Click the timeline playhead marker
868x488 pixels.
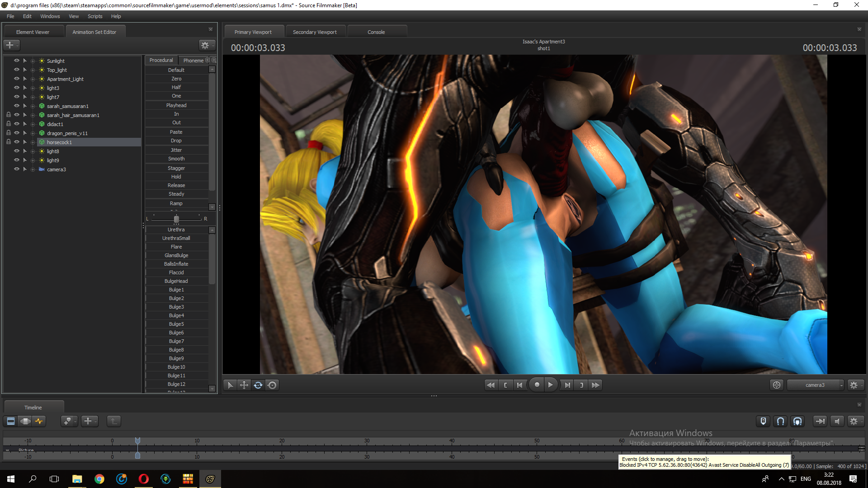pyautogui.click(x=137, y=441)
